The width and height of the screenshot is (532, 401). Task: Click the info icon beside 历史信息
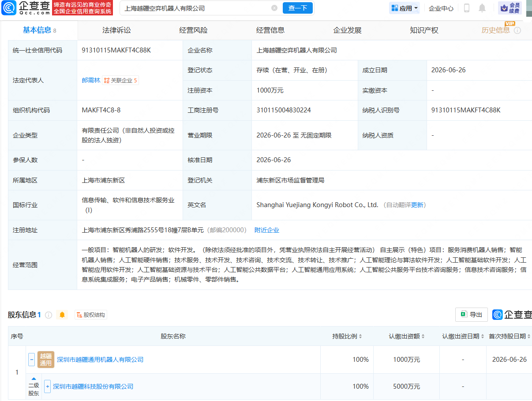click(x=517, y=30)
